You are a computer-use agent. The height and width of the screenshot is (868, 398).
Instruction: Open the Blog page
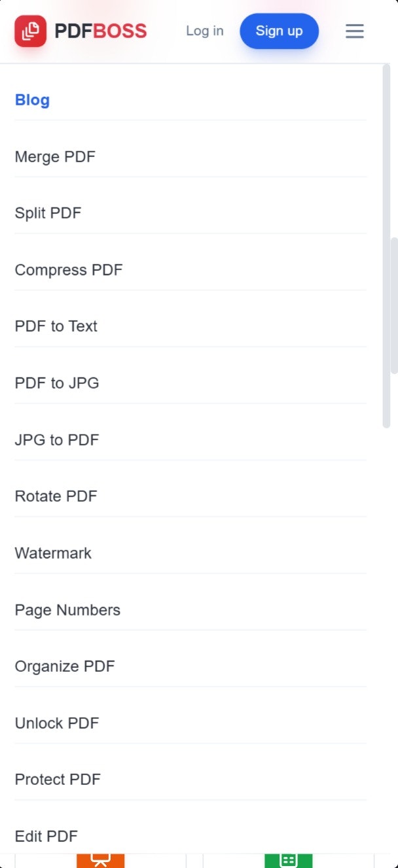[32, 99]
